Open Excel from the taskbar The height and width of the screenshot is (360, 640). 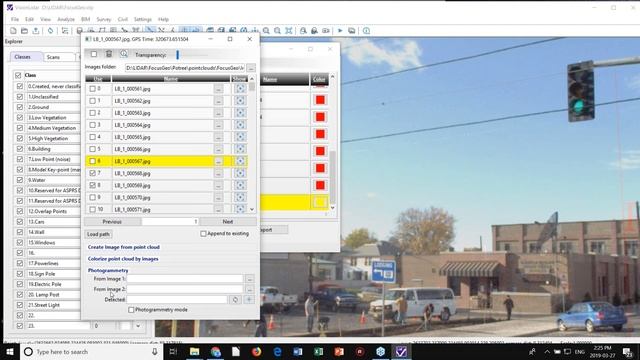point(318,351)
